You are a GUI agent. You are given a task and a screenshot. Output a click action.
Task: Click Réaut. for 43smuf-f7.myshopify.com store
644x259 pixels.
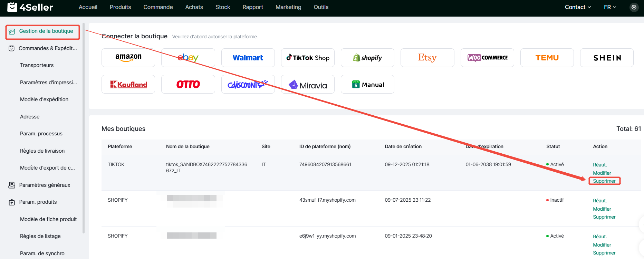pos(600,201)
